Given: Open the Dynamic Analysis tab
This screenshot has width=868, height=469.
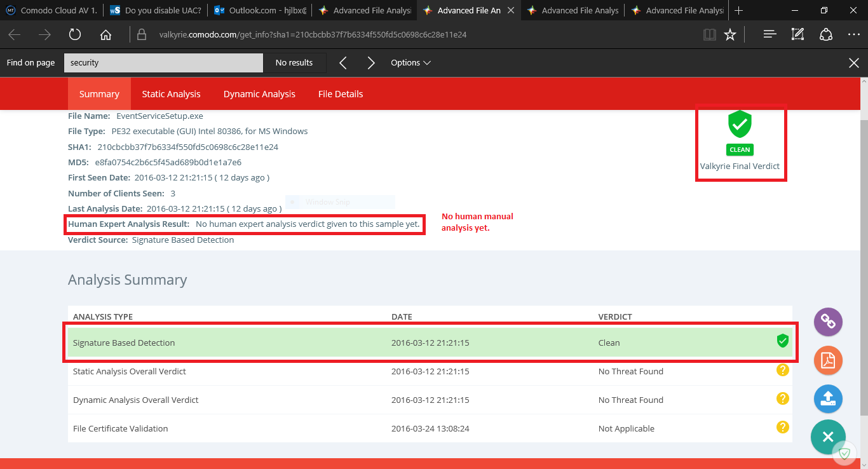Looking at the screenshot, I should [259, 94].
